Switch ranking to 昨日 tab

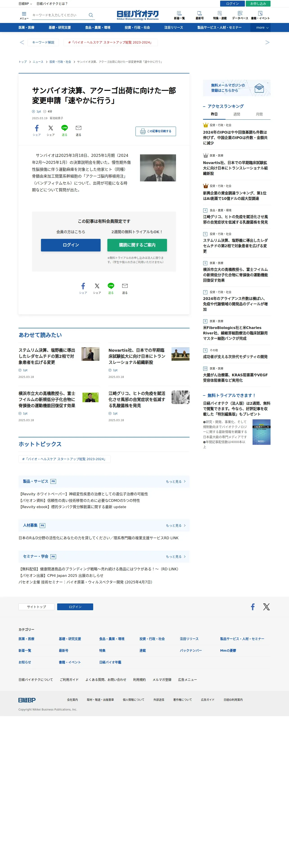(x=214, y=114)
